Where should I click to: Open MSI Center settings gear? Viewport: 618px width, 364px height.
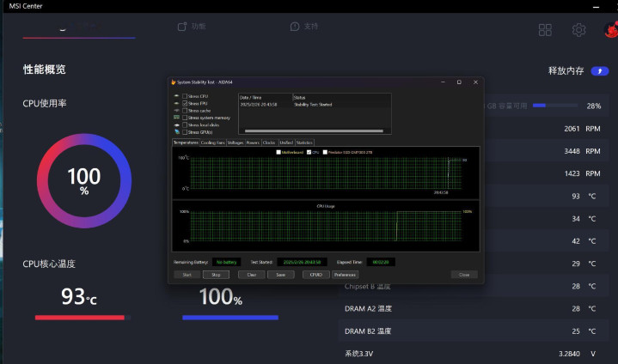[578, 30]
